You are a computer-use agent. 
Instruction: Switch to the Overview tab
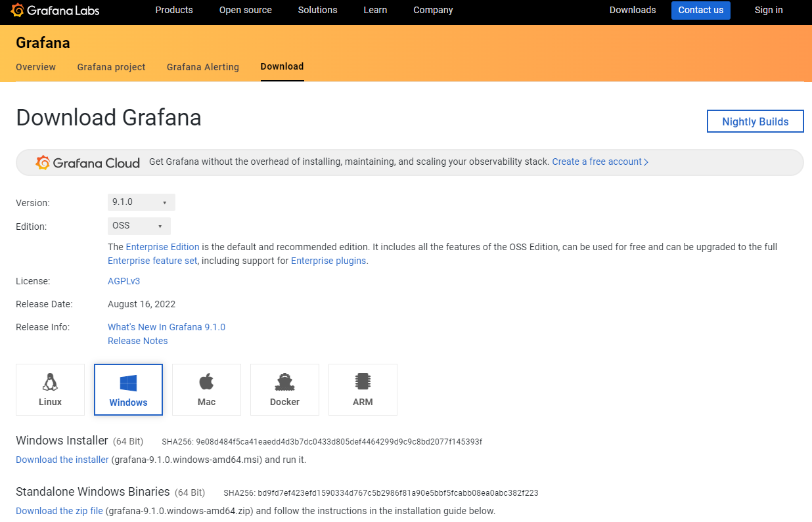[35, 67]
